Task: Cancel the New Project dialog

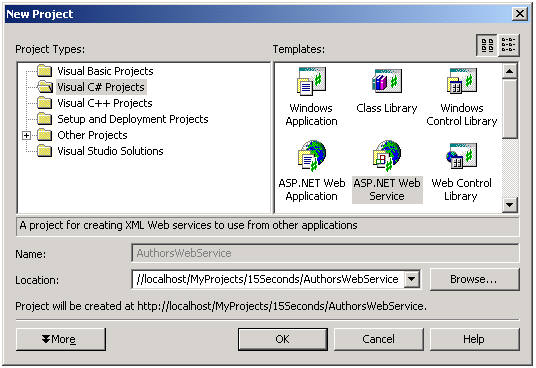Action: (379, 339)
